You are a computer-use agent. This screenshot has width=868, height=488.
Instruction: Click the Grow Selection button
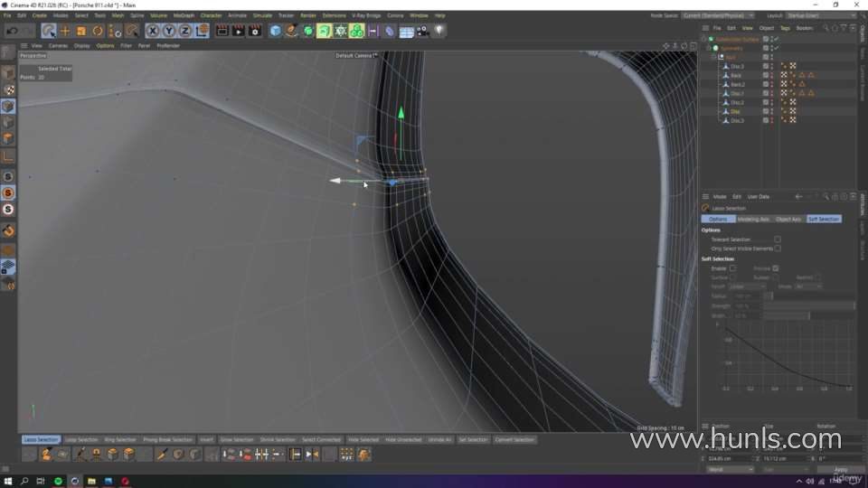click(237, 440)
